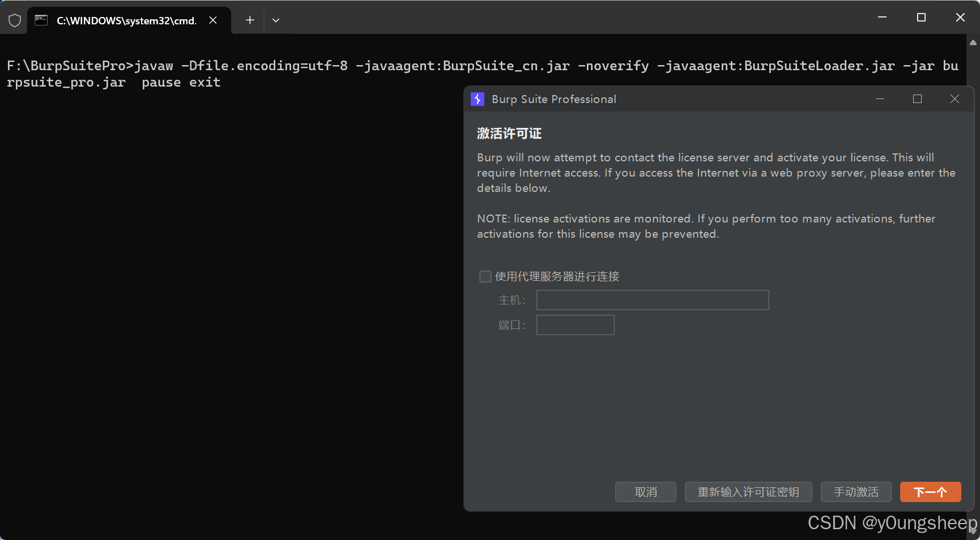Click the 手动激活 manual activation button
This screenshot has height=540, width=980.
pyautogui.click(x=856, y=492)
